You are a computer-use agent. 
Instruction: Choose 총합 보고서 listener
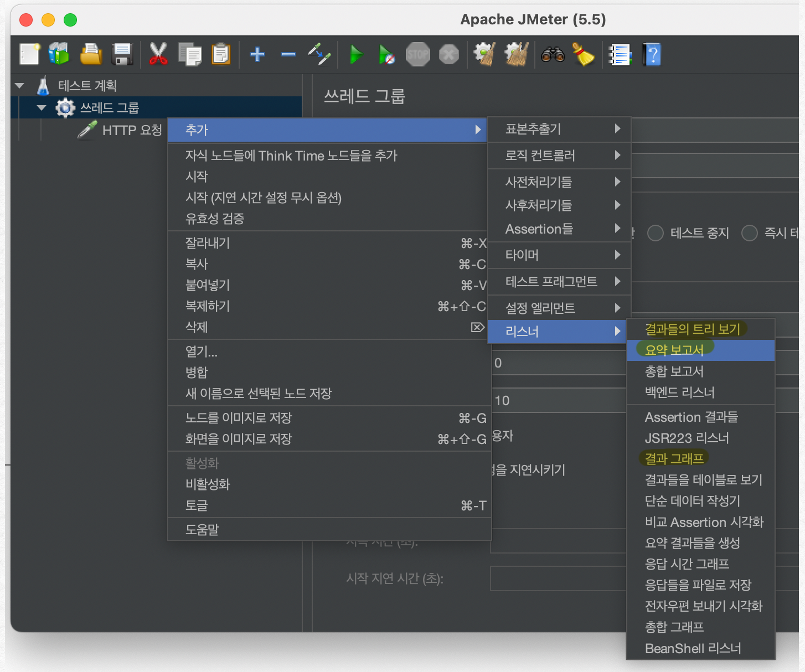pos(701,371)
